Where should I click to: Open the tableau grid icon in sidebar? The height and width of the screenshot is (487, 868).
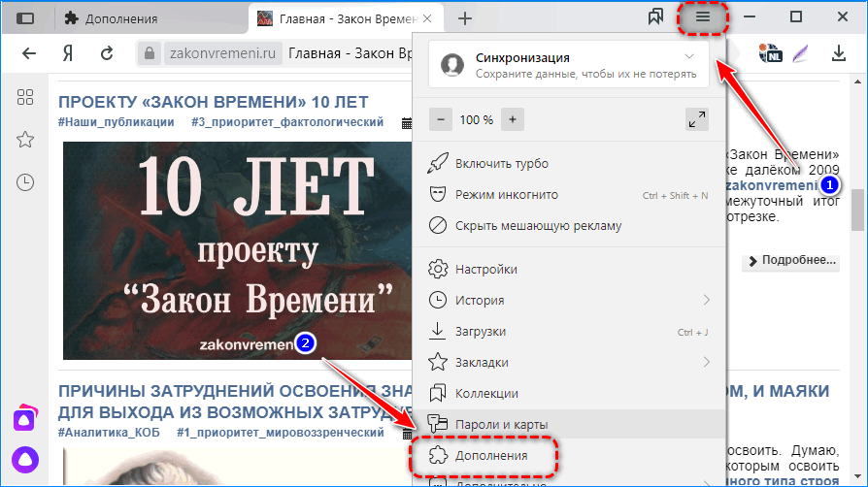(25, 97)
